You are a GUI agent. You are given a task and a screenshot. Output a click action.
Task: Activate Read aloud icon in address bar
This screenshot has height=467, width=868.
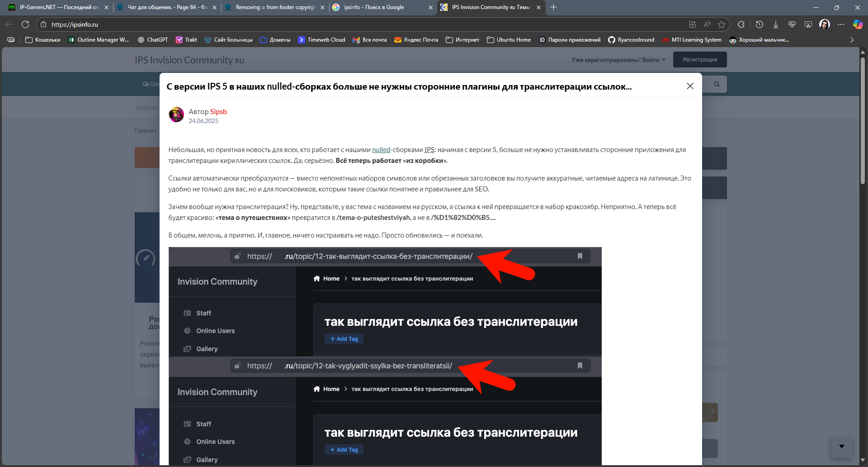pyautogui.click(x=707, y=24)
